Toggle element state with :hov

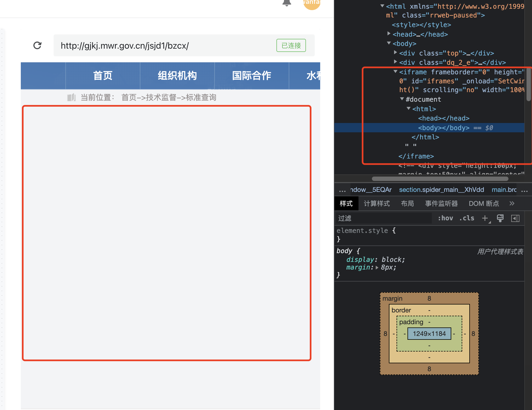click(x=446, y=218)
